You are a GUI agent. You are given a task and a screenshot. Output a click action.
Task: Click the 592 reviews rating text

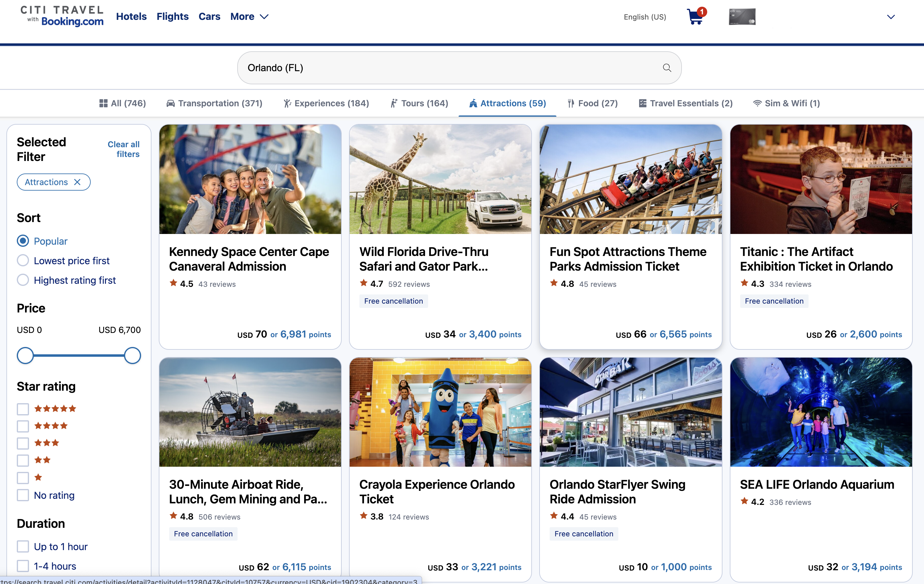pyautogui.click(x=409, y=284)
